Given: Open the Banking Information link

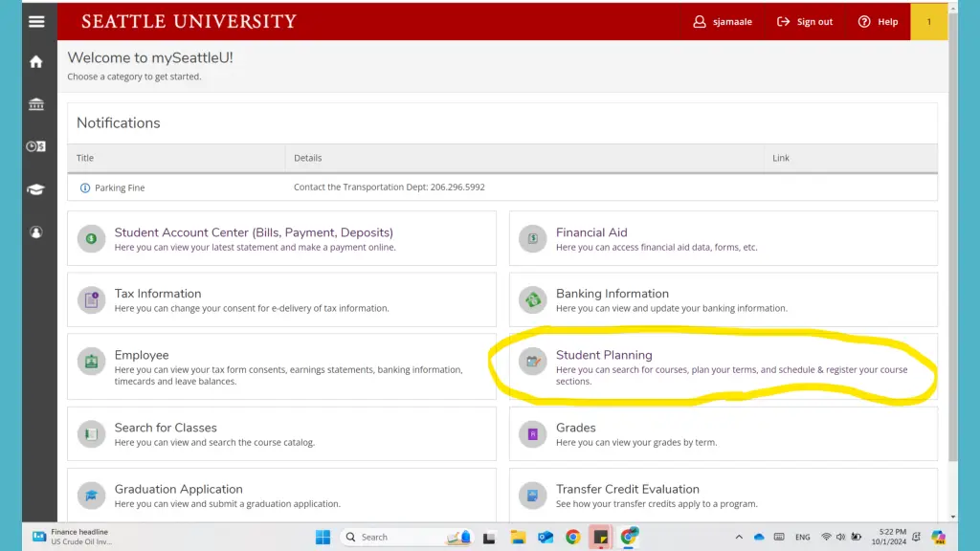Looking at the screenshot, I should 612,294.
